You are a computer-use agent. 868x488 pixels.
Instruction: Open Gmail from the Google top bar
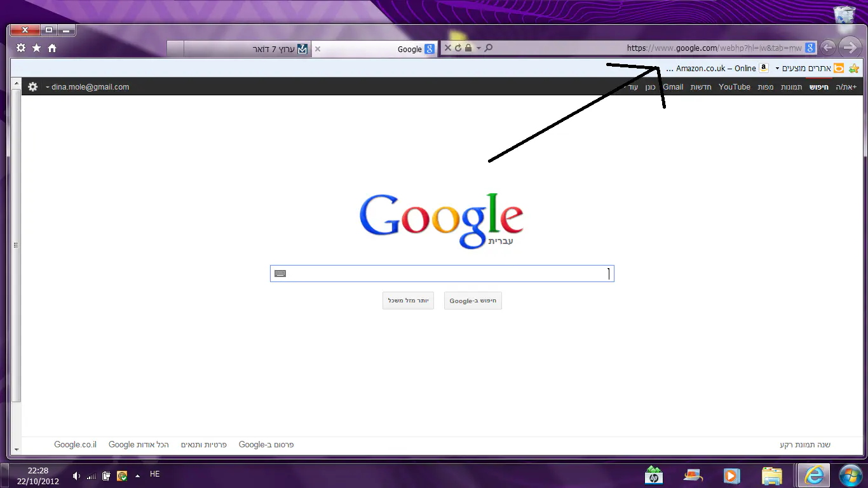point(673,87)
